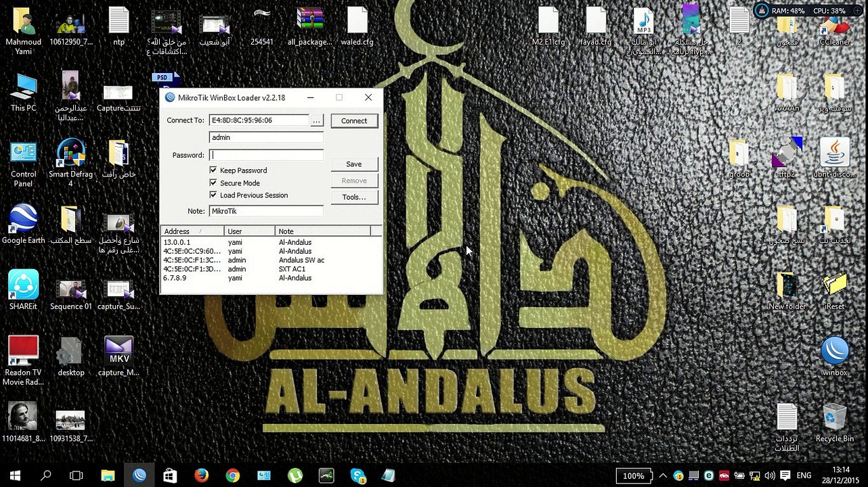The image size is (868, 487).
Task: Select the Recycle Bin icon
Action: click(x=835, y=423)
